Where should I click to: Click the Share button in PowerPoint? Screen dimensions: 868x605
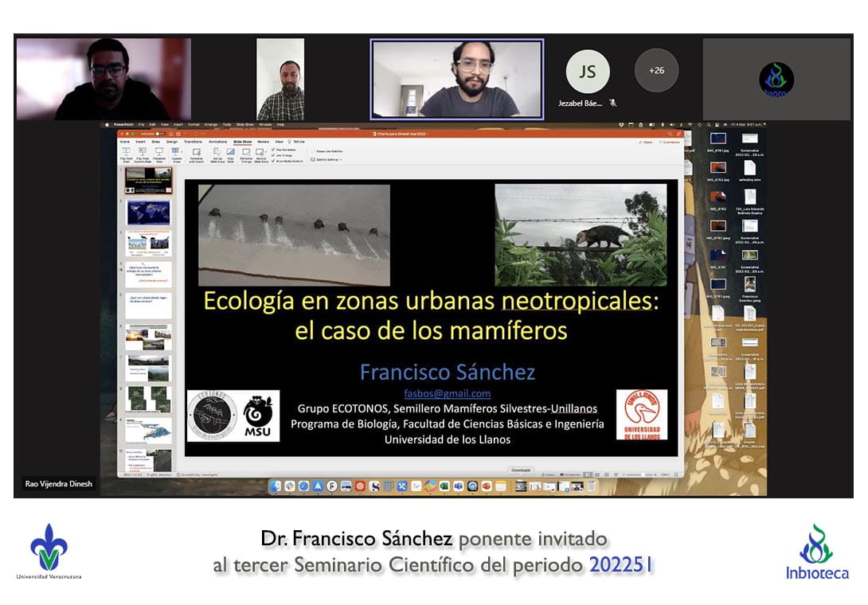tap(645, 142)
